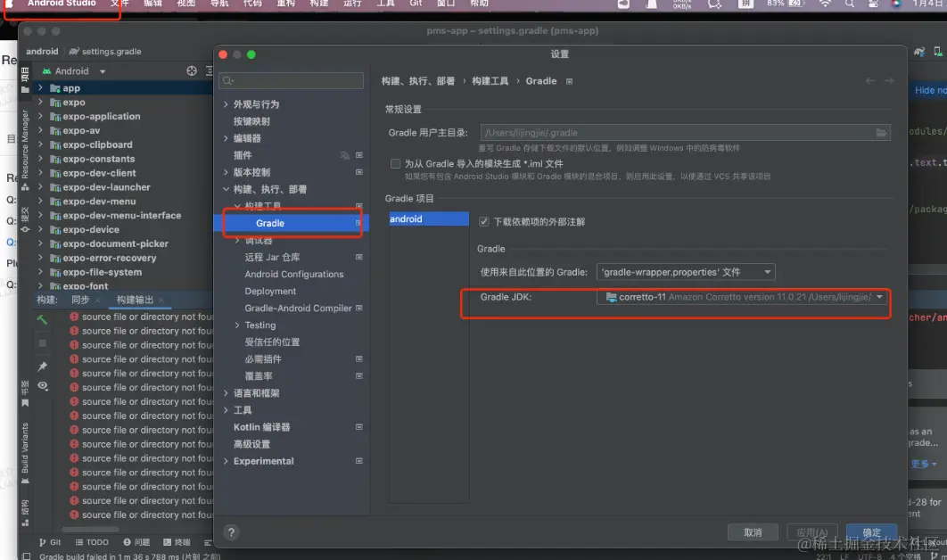This screenshot has height=560, width=947.
Task: Open the Git menu in menu bar
Action: click(416, 4)
